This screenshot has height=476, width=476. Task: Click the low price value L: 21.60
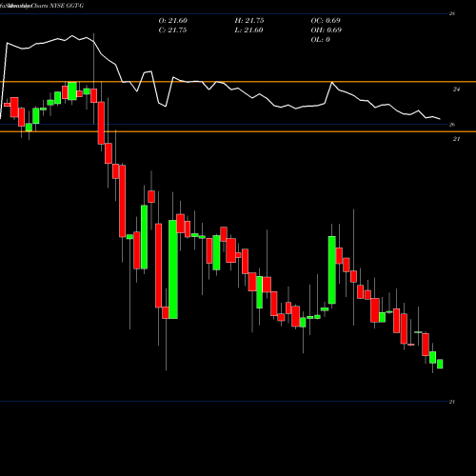pyautogui.click(x=248, y=30)
